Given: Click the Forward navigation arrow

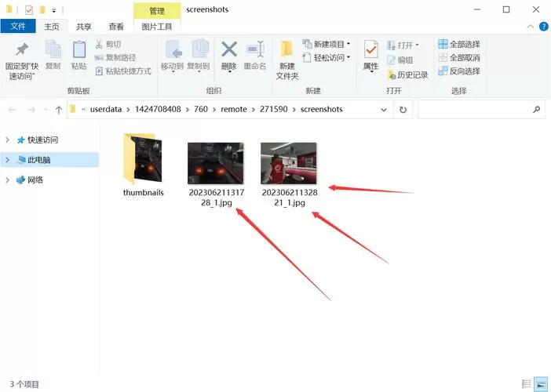Looking at the screenshot, I should (x=31, y=110).
